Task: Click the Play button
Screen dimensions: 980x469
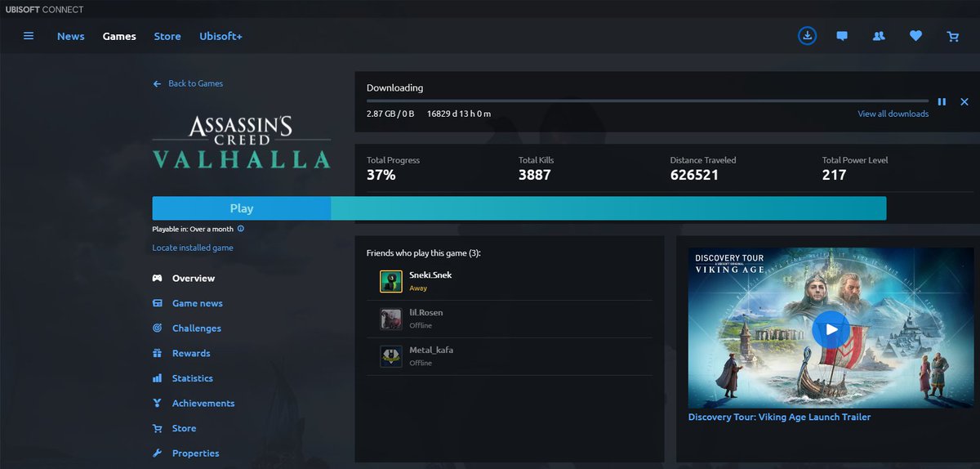Action: pos(242,208)
